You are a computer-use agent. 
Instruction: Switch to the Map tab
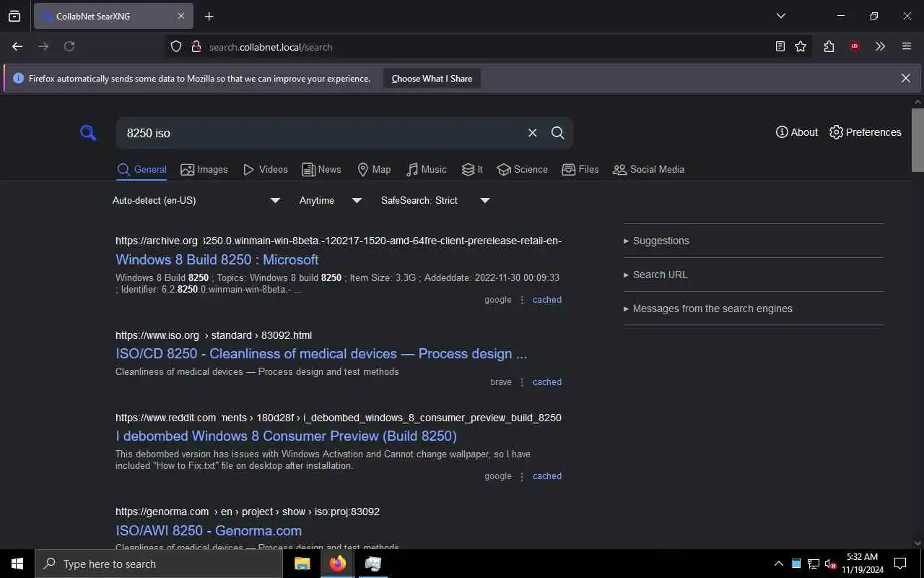(374, 169)
